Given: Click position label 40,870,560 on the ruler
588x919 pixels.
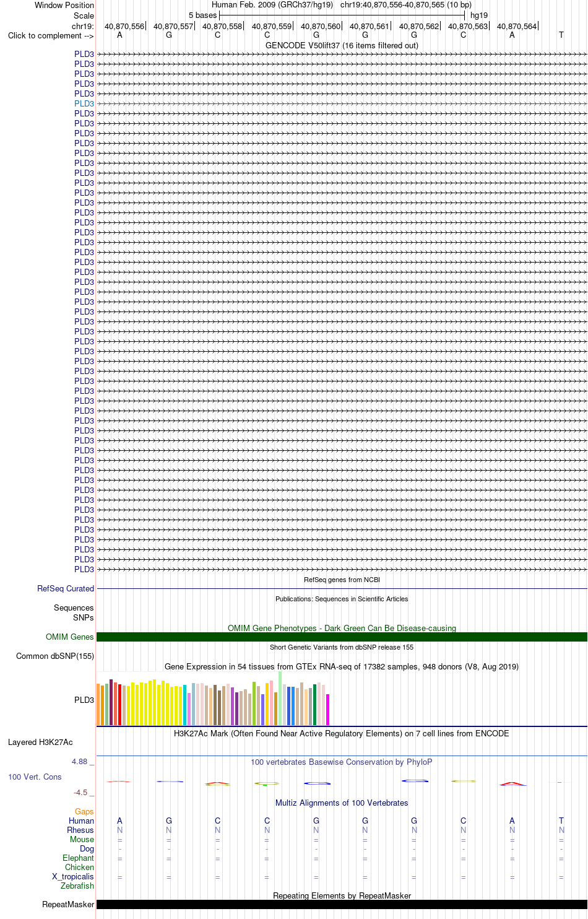Looking at the screenshot, I should [321, 26].
